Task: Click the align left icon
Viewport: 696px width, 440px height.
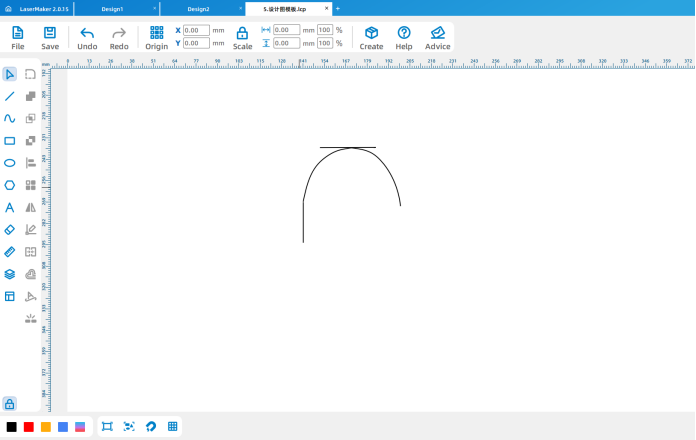Action: pos(30,163)
